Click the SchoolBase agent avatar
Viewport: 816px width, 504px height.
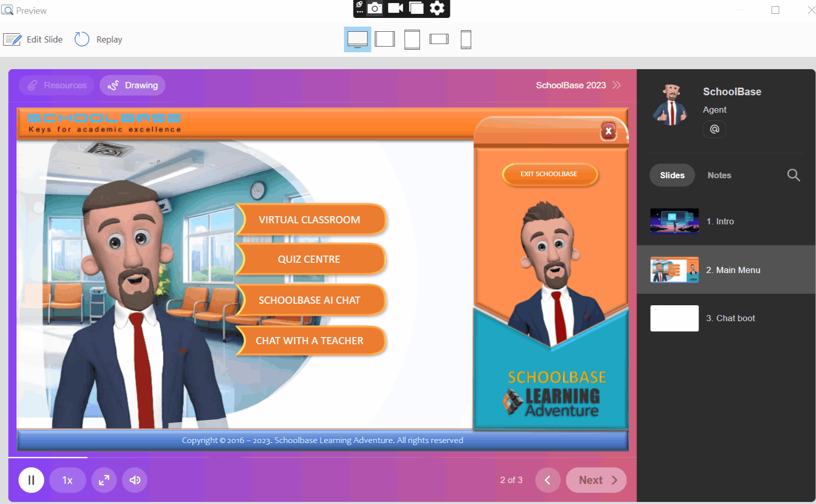coord(671,105)
